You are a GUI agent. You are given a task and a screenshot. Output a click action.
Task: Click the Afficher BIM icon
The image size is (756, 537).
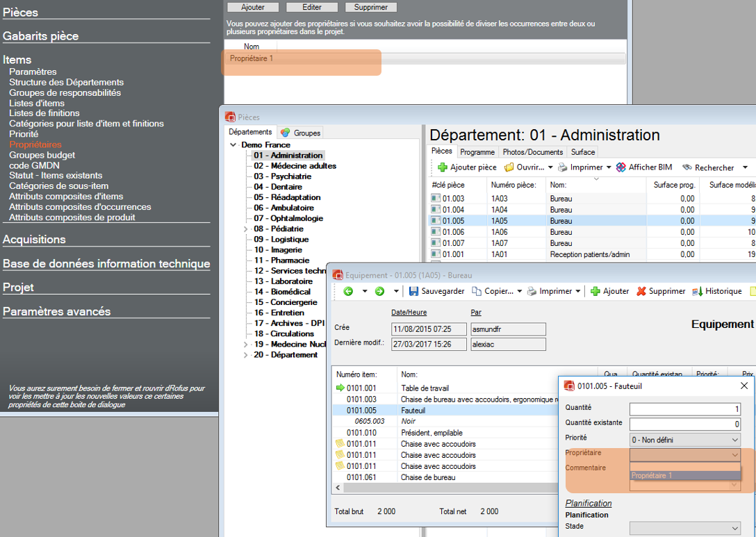pyautogui.click(x=621, y=167)
